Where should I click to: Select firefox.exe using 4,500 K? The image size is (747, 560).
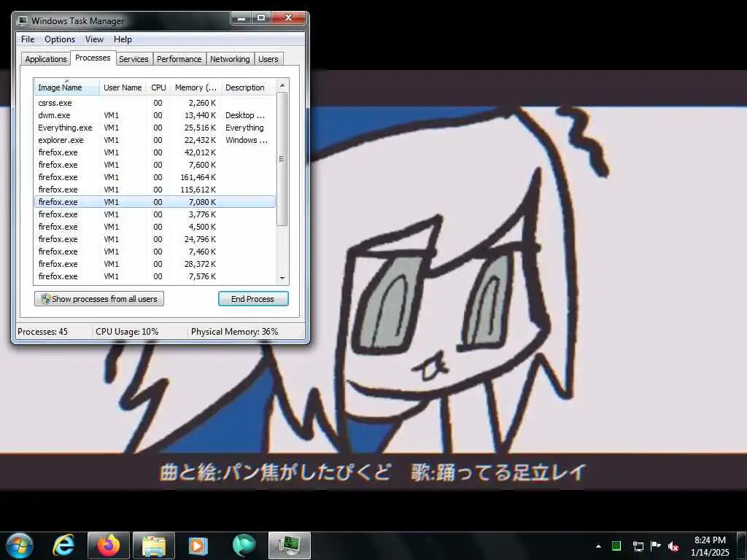pyautogui.click(x=155, y=227)
